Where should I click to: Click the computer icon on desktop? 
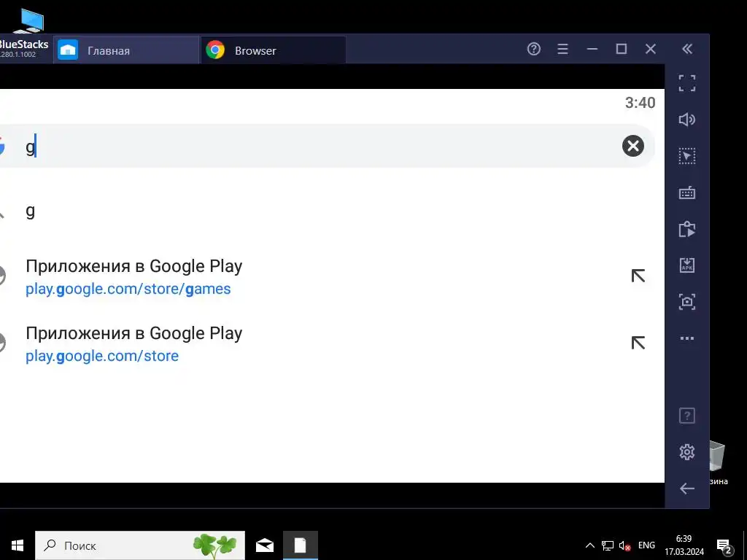pyautogui.click(x=28, y=20)
